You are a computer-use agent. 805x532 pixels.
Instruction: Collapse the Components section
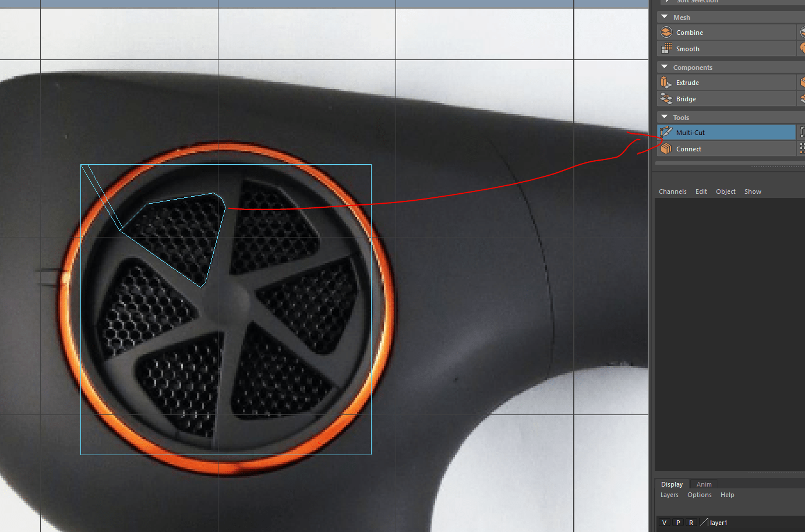click(x=665, y=67)
